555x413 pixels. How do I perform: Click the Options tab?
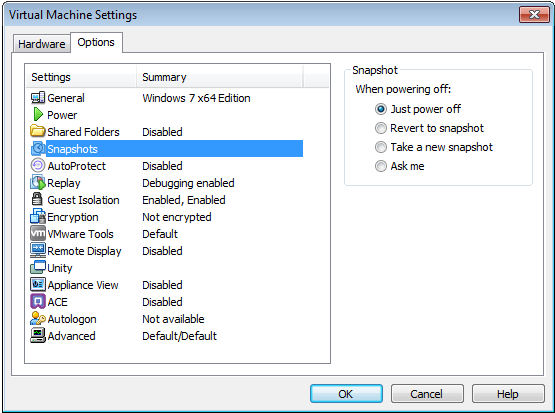click(96, 42)
